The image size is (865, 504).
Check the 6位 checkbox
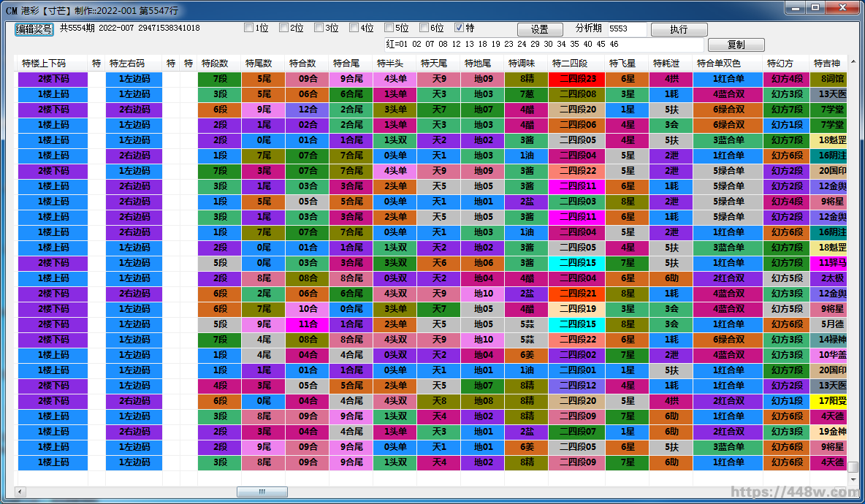click(424, 28)
